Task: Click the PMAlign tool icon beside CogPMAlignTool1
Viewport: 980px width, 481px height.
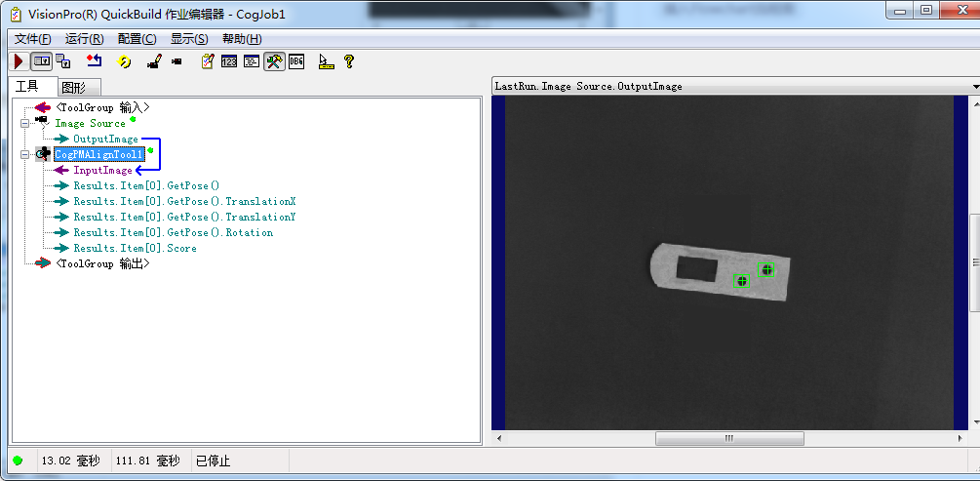Action: tap(43, 154)
